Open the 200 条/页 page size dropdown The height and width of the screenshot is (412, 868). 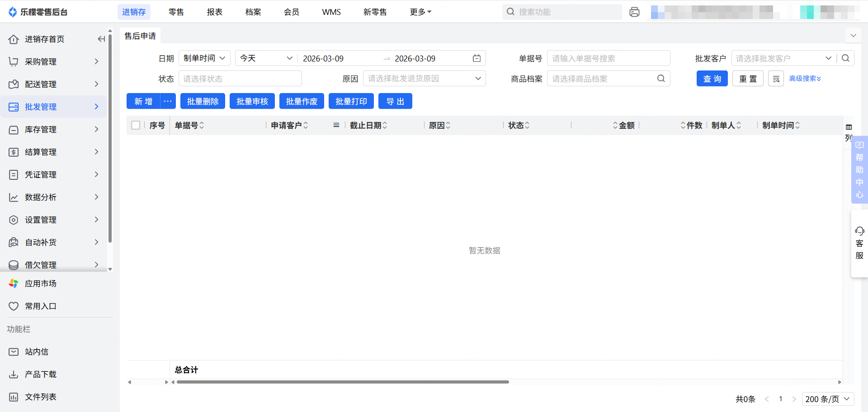click(828, 399)
